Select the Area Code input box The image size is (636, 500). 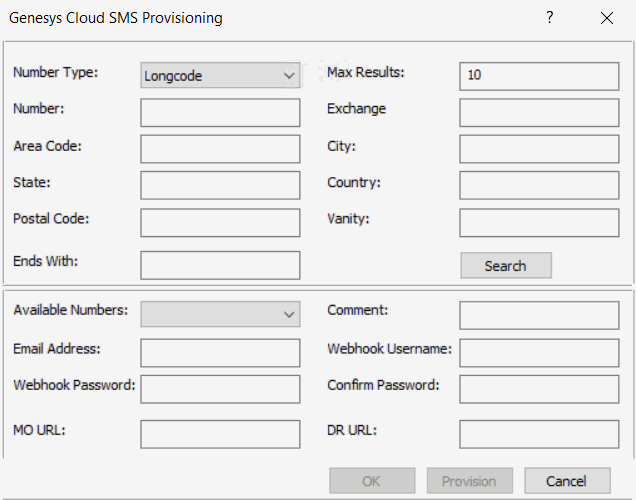[x=220, y=149]
